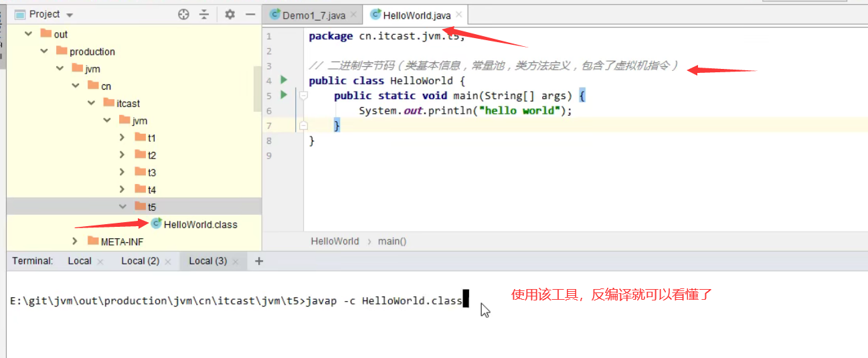Hide the Project panel with minimize icon
Image resolution: width=868 pixels, height=358 pixels.
pyautogui.click(x=250, y=14)
